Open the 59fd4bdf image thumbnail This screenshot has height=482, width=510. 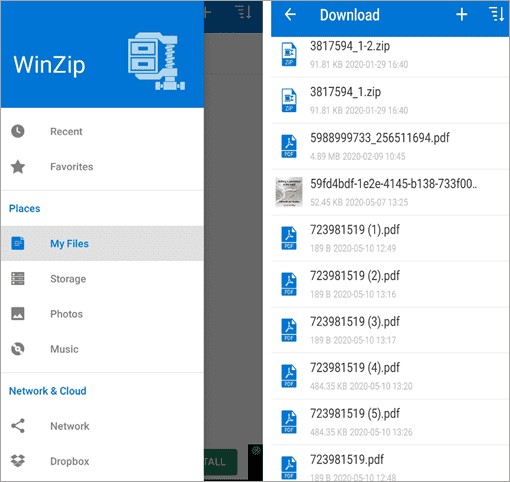pyautogui.click(x=289, y=192)
